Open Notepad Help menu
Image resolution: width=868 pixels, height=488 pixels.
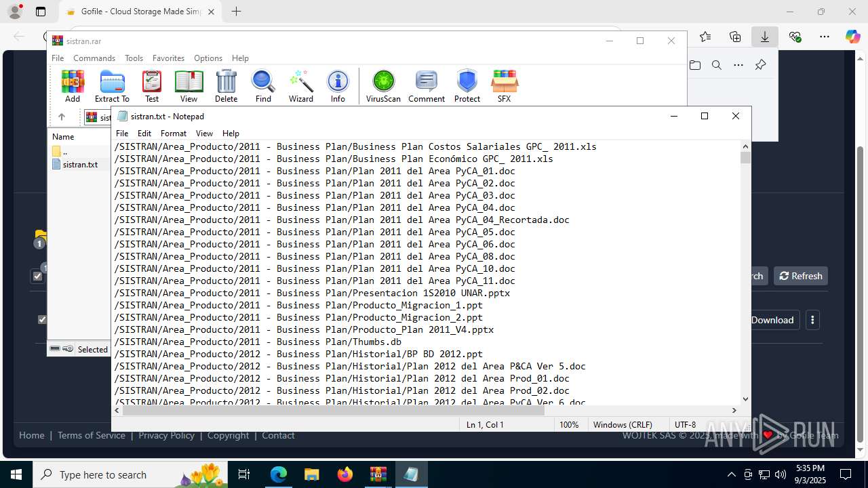(x=231, y=134)
